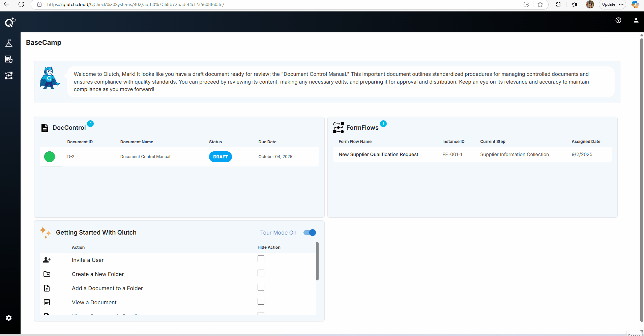
Task: Open the settings gear in the sidebar
Action: pos(9,318)
